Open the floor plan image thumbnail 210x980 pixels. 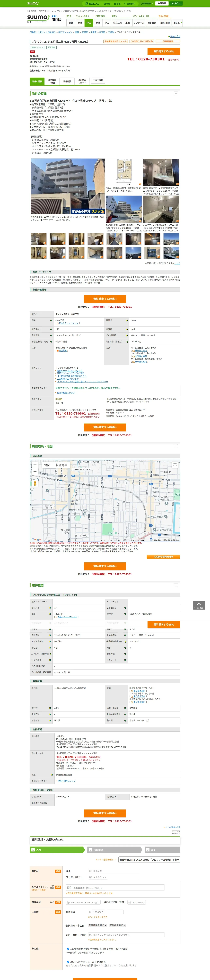(124, 172)
